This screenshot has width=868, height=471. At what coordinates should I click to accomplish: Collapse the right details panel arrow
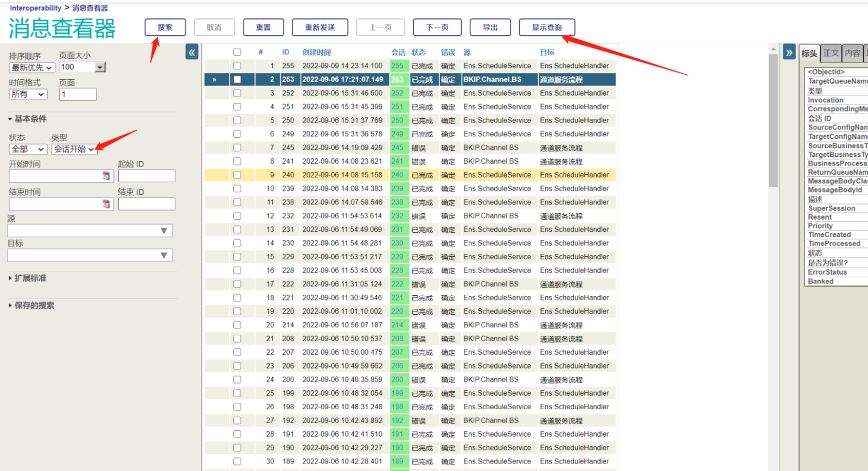click(x=789, y=52)
